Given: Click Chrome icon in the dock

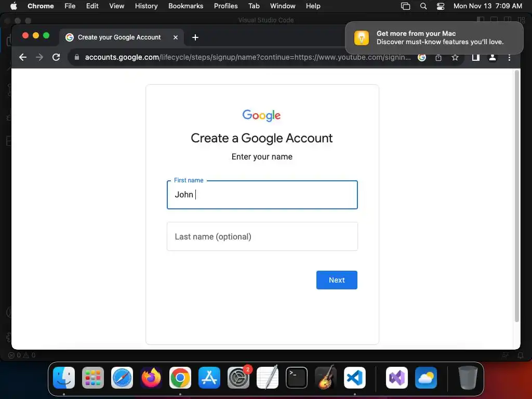Looking at the screenshot, I should coord(180,378).
